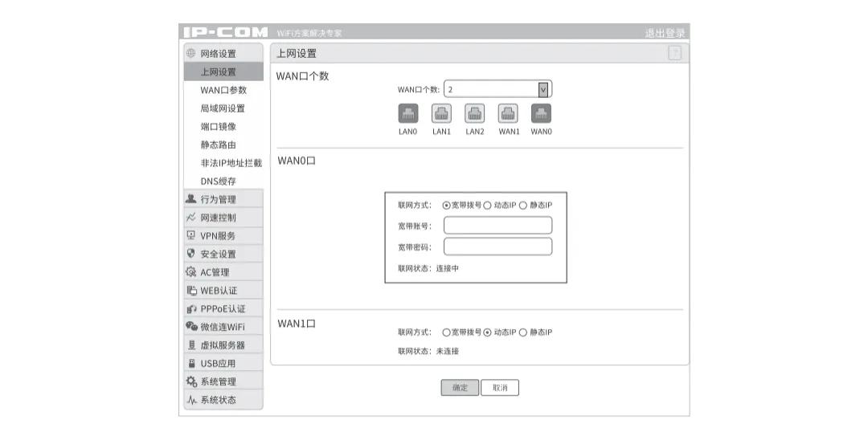Click the USB icon next to USB应用
Image resolution: width=868 pixels, height=432 pixels.
(x=191, y=363)
